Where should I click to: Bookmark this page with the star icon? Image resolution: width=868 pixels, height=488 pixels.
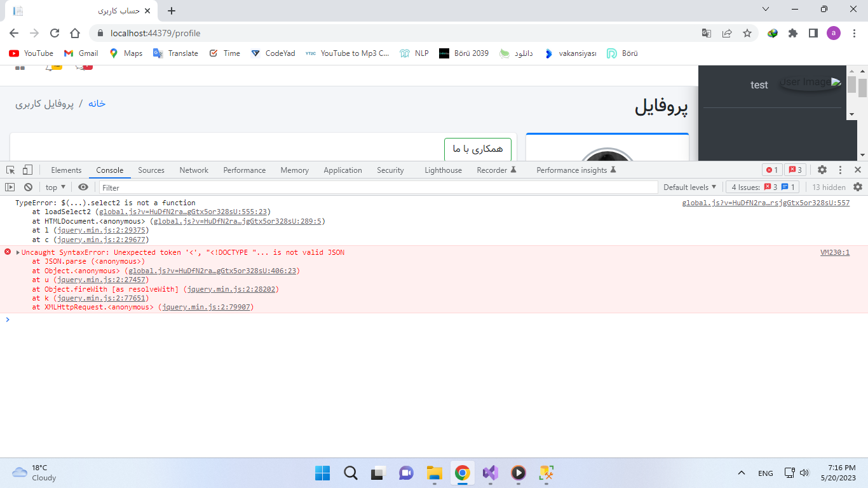click(x=747, y=33)
